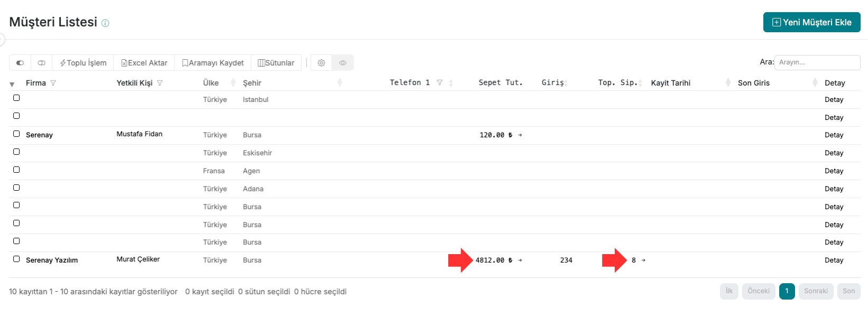This screenshot has height=317, width=868.
Task: Click the Yetkili Kişi filter funnel icon
Action: [x=160, y=83]
